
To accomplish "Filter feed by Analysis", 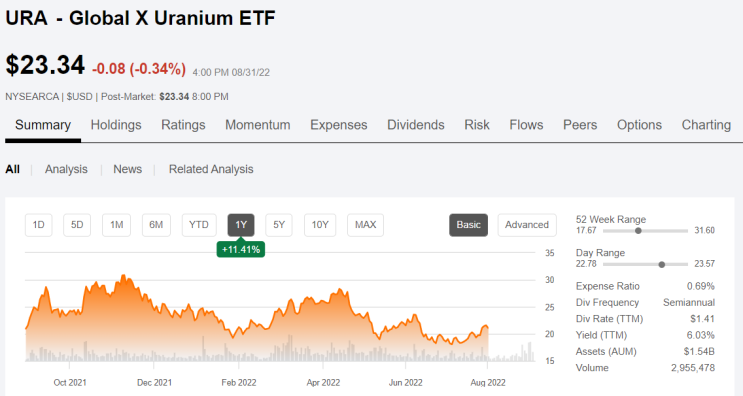I will 66,169.
